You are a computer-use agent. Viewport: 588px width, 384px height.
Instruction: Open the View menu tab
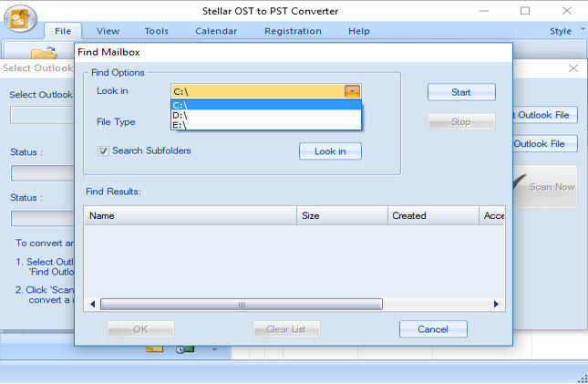[108, 31]
